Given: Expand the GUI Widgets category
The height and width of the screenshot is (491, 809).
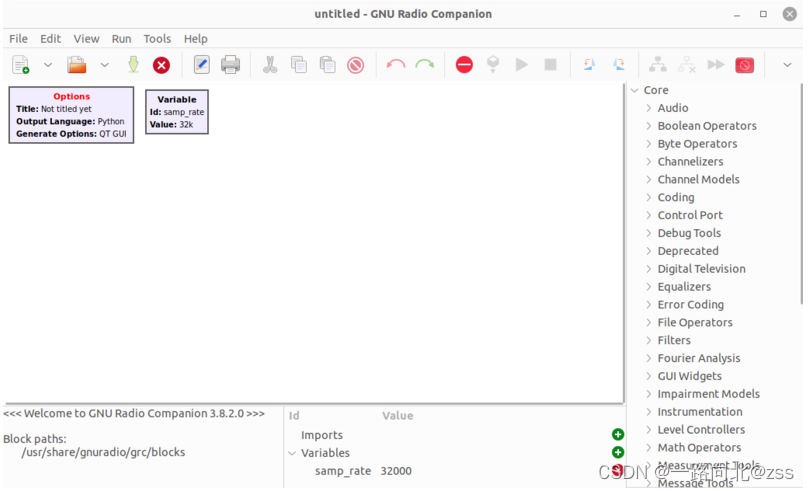Looking at the screenshot, I should point(649,376).
